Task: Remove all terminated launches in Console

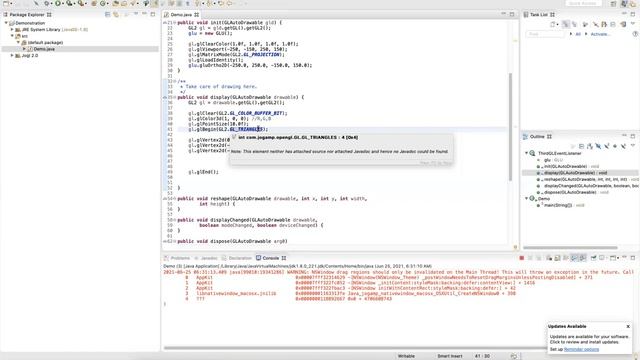Action: click(x=538, y=258)
